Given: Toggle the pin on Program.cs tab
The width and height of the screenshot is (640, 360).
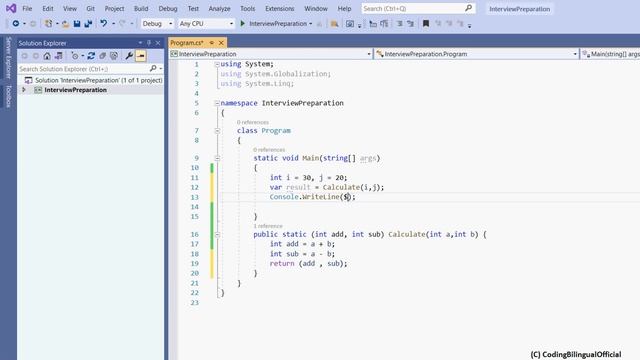Looking at the screenshot, I should click(212, 42).
